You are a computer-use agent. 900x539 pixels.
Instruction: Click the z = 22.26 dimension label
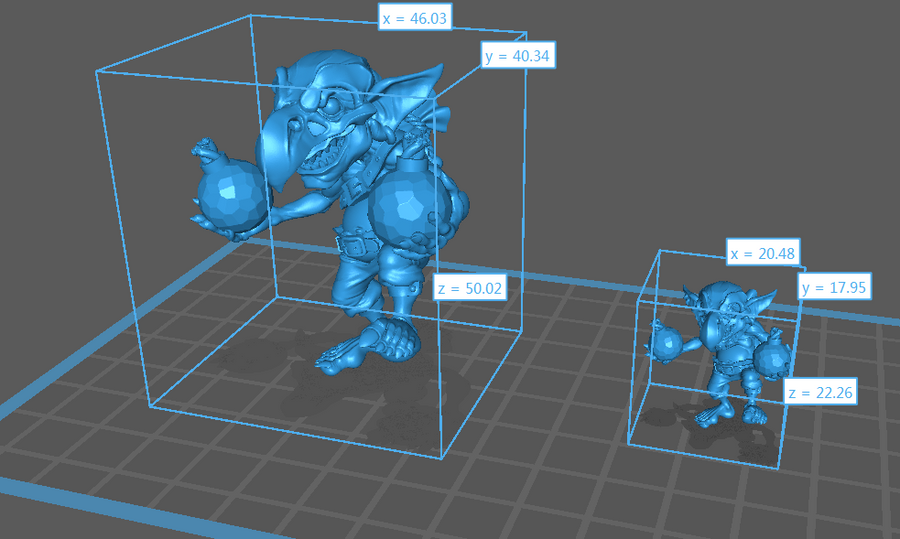(820, 393)
